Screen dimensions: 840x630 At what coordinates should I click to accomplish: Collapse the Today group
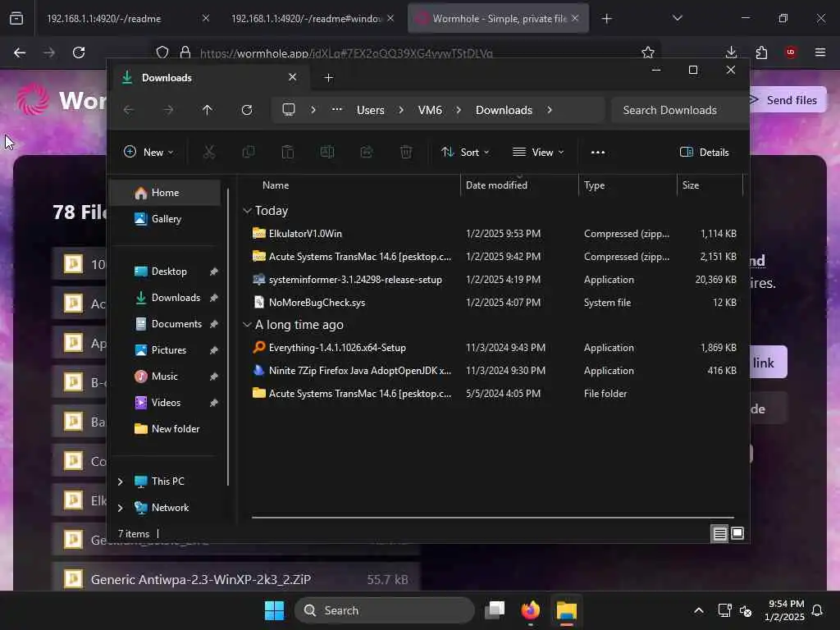[247, 211]
